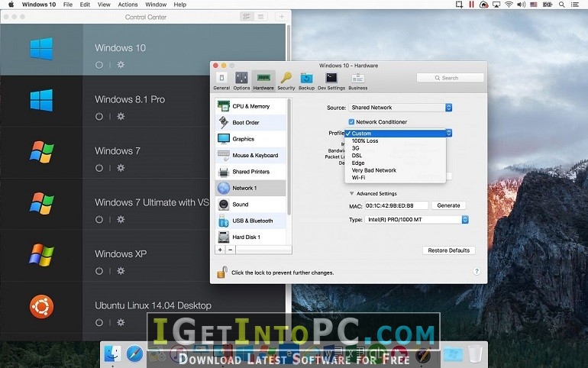Click the minus button to remove hardware
This screenshot has width=588, height=368.
click(x=231, y=250)
